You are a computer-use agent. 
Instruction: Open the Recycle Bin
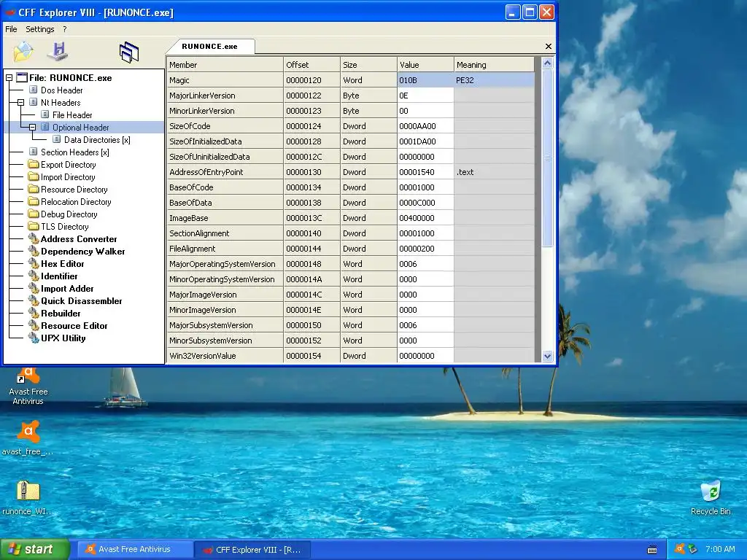click(711, 497)
